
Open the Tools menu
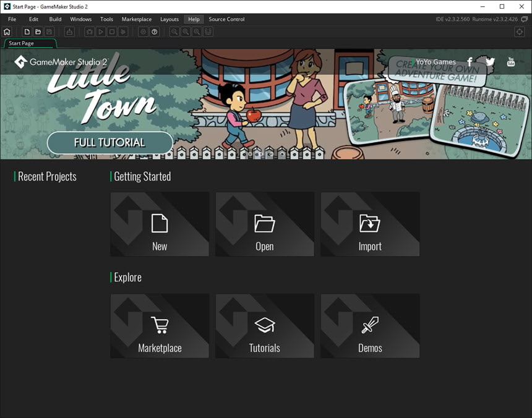[x=106, y=19]
